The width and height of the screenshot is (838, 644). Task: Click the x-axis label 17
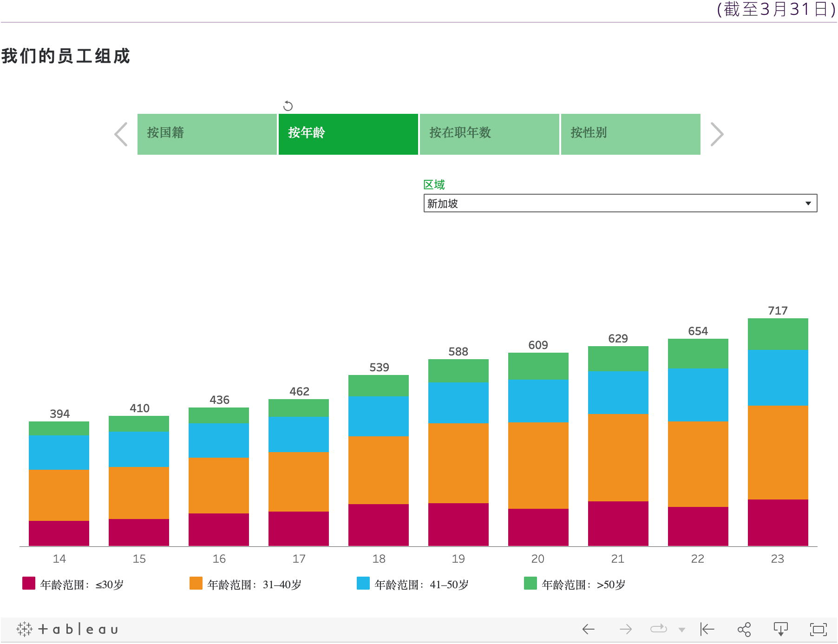(x=299, y=559)
